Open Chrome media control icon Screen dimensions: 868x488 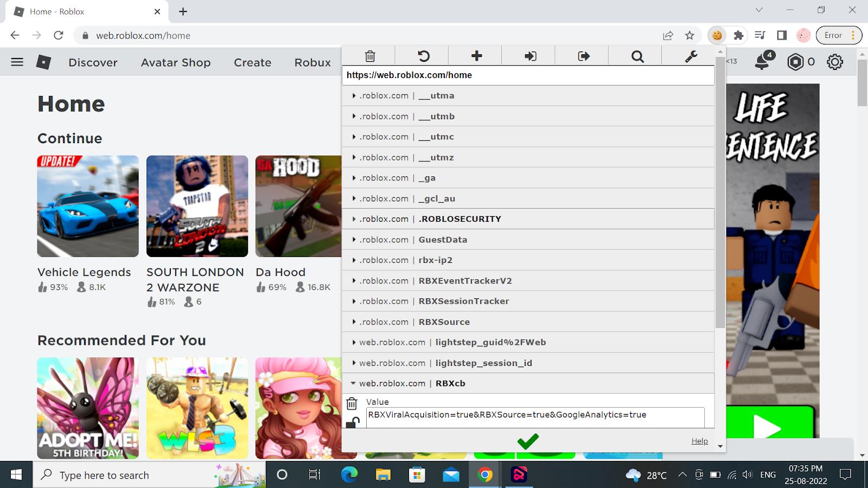[x=760, y=35]
